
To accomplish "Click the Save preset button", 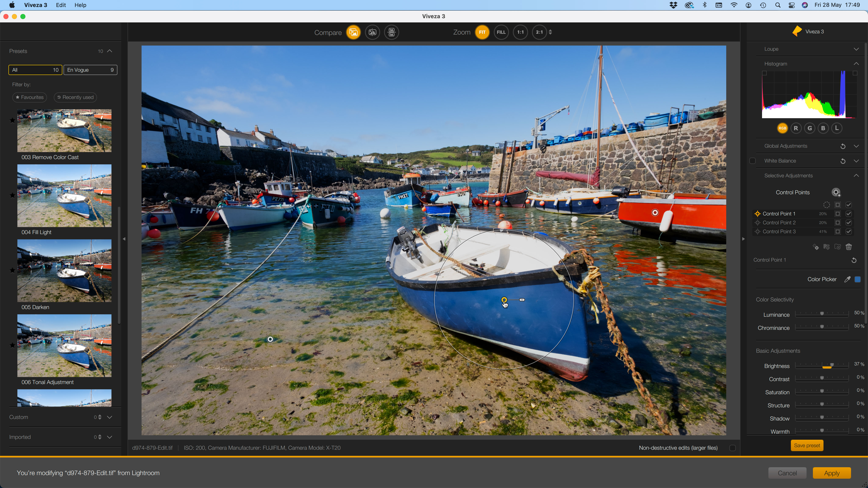I will pyautogui.click(x=807, y=446).
